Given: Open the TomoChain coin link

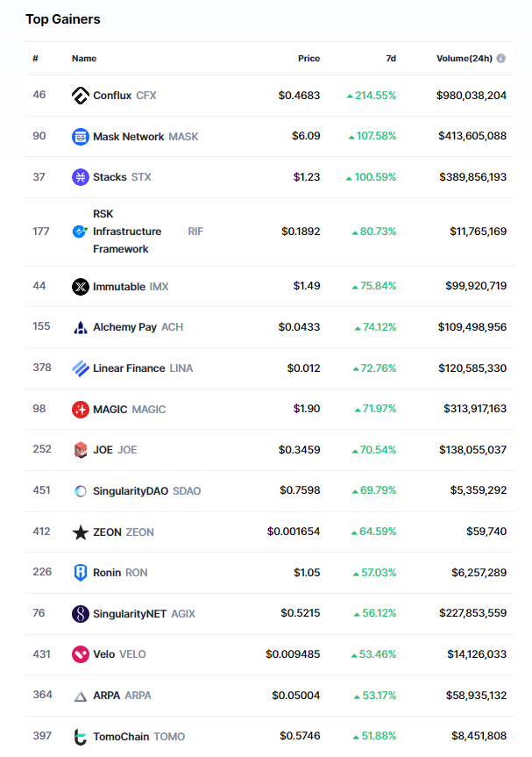Looking at the screenshot, I should click(121, 737).
